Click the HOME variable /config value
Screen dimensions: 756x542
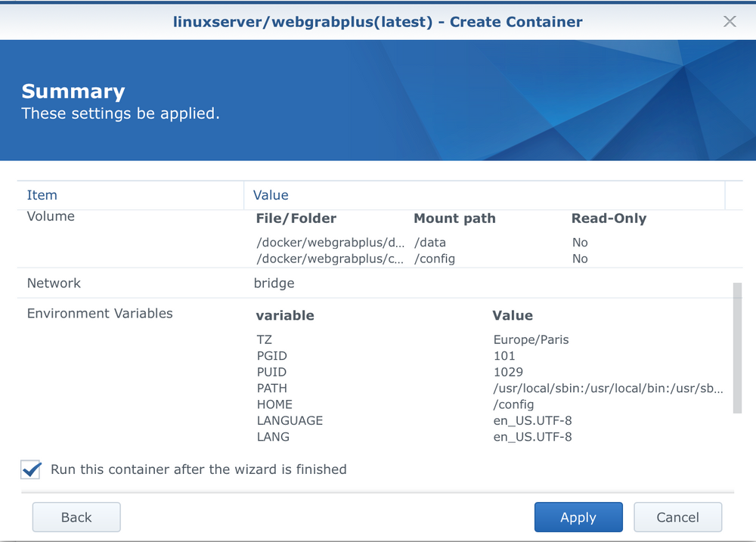(x=511, y=404)
